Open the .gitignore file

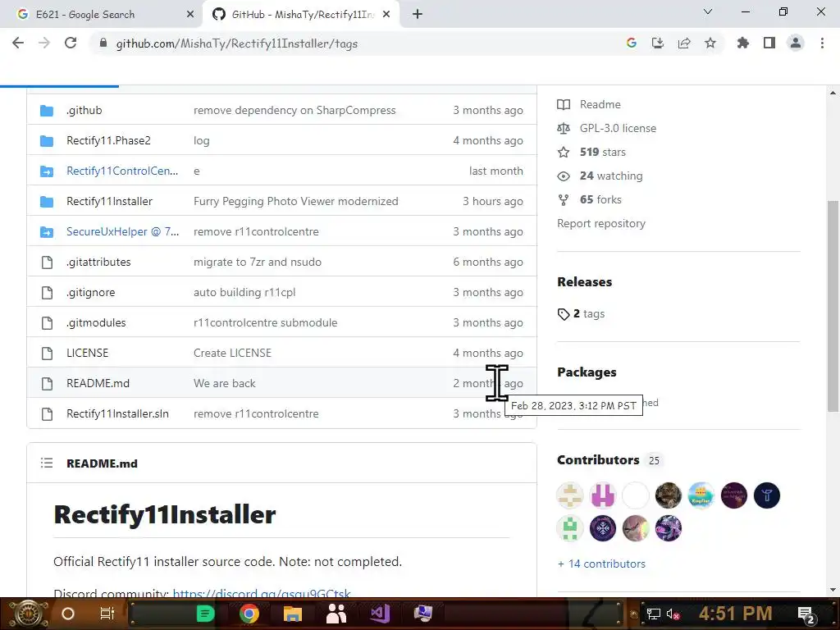pos(90,293)
